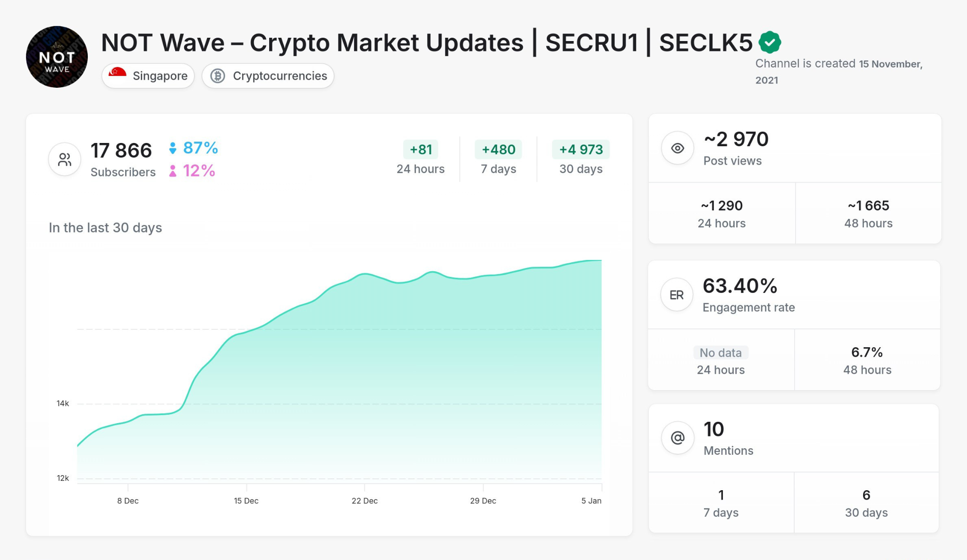The width and height of the screenshot is (967, 560).
Task: Click the male subscribers blue icon
Action: (x=173, y=148)
